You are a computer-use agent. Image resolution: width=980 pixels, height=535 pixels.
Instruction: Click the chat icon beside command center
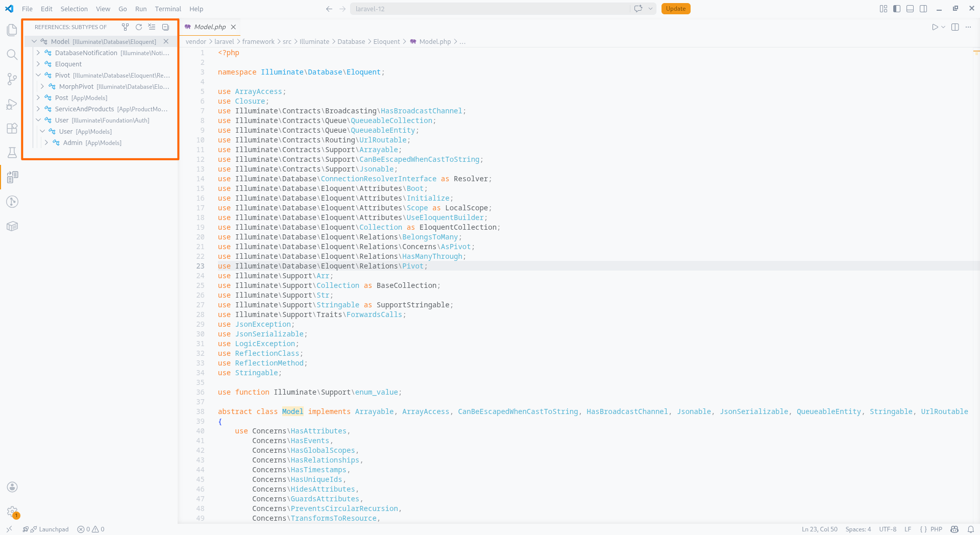pos(638,9)
